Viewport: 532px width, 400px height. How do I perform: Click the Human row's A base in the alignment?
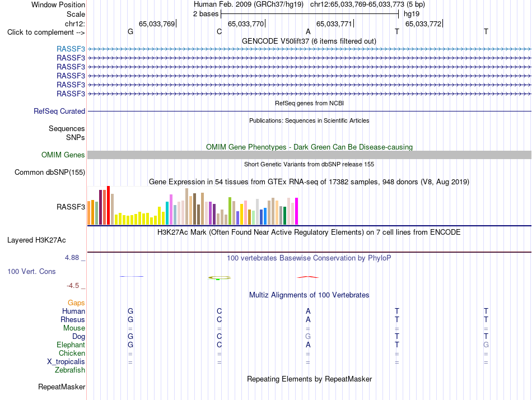[308, 311]
